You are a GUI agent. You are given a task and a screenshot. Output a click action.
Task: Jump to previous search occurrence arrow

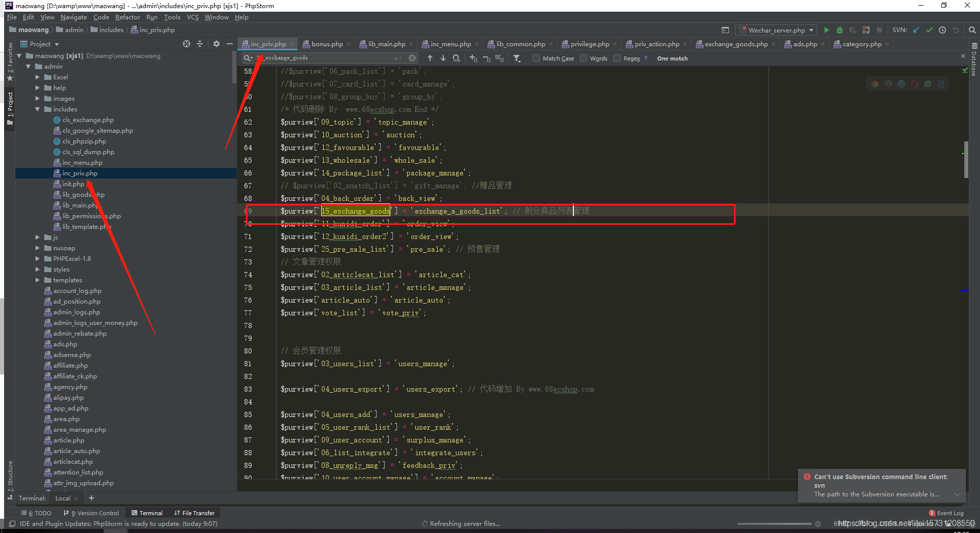[430, 58]
